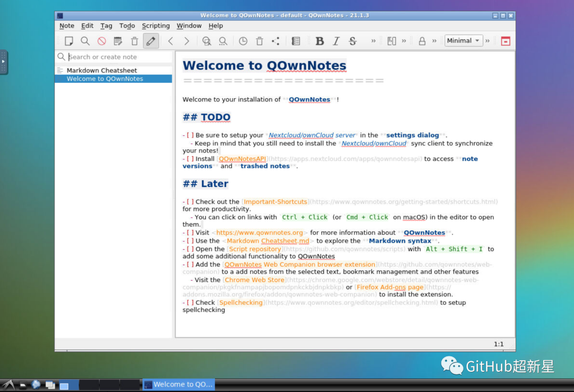574x392 pixels.
Task: Click the overlapping windows icon on taskbar
Action: pos(50,385)
